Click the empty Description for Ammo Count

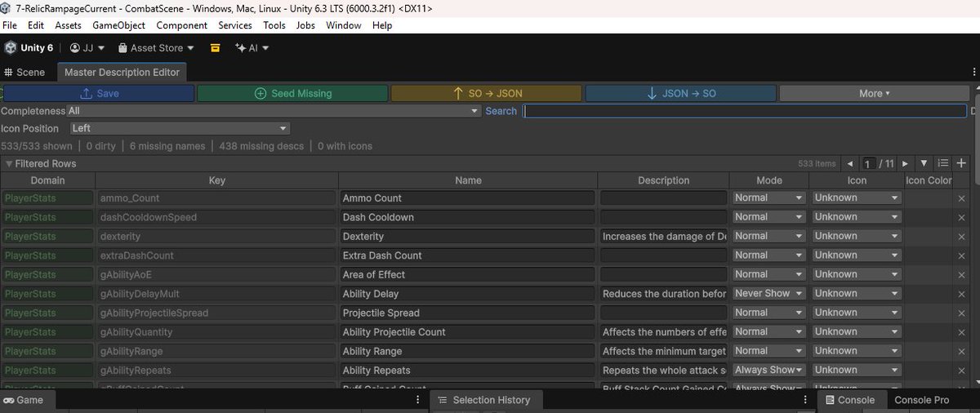click(x=663, y=198)
